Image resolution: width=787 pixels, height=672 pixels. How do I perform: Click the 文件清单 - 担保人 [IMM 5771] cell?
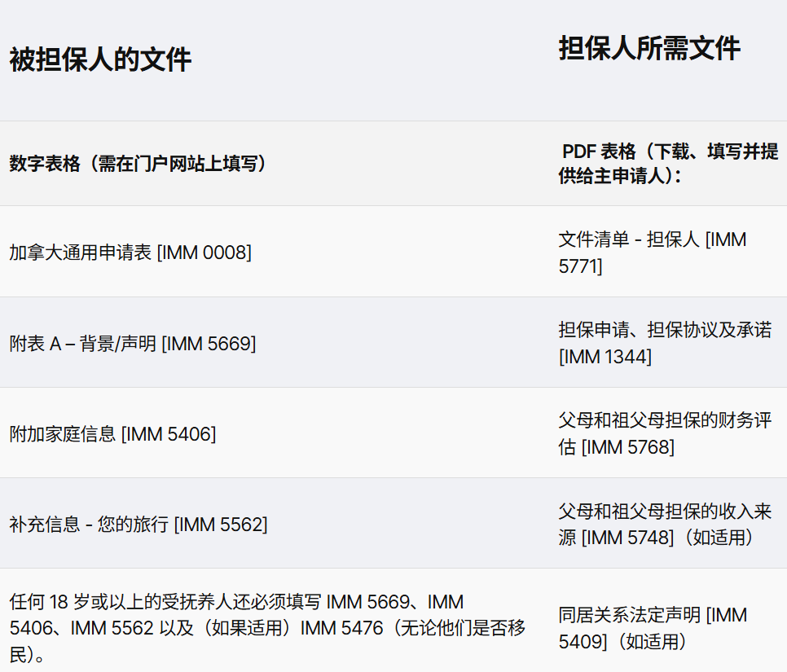(x=653, y=253)
